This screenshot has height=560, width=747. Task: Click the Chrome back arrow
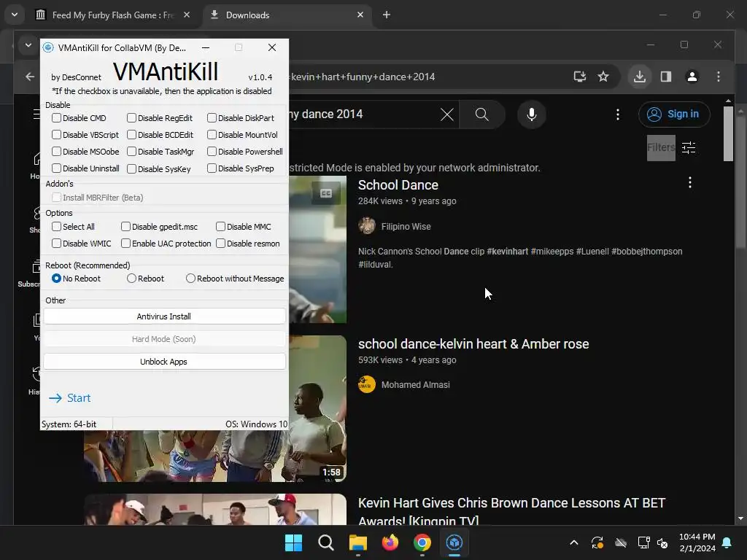tap(30, 77)
